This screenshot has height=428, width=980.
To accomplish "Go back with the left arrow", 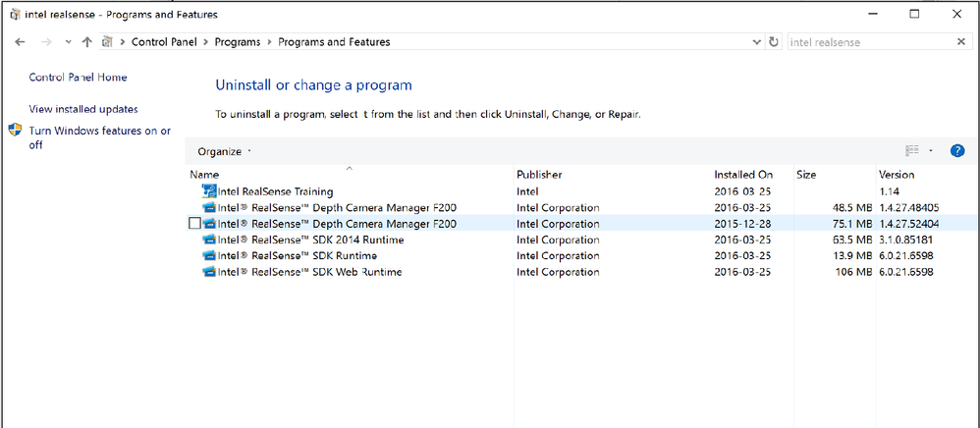I will 20,42.
